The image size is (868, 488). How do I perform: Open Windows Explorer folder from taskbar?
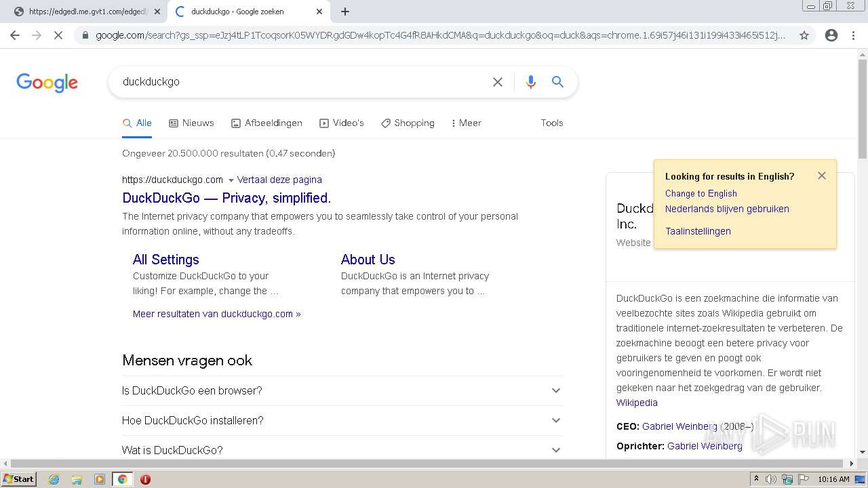click(77, 479)
